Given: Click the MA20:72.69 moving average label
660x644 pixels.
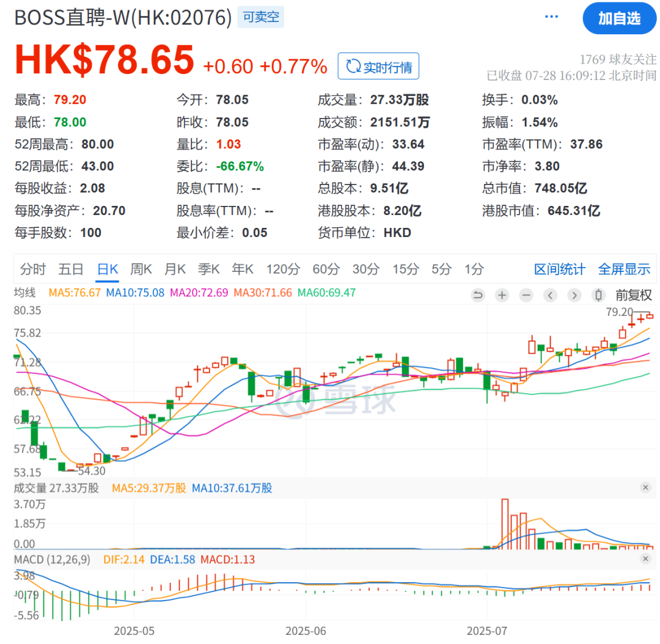Looking at the screenshot, I should [x=199, y=293].
